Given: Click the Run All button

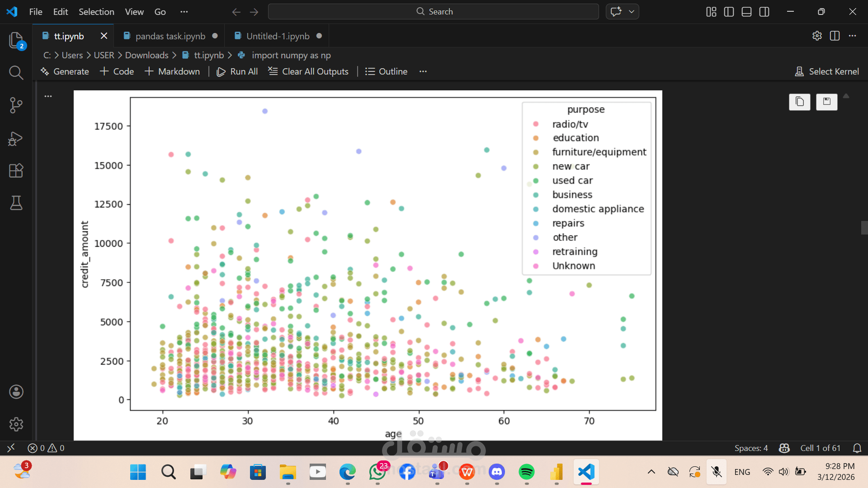Looking at the screenshot, I should [237, 71].
